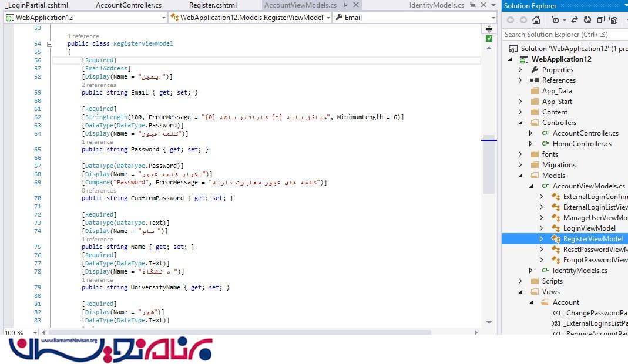Open Pending Changes Filter clock icon

[x=555, y=20]
